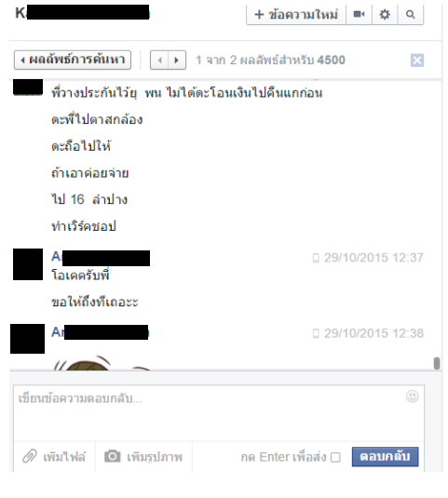The image size is (448, 498).
Task: Go to next search result arrow
Action: [x=177, y=60]
